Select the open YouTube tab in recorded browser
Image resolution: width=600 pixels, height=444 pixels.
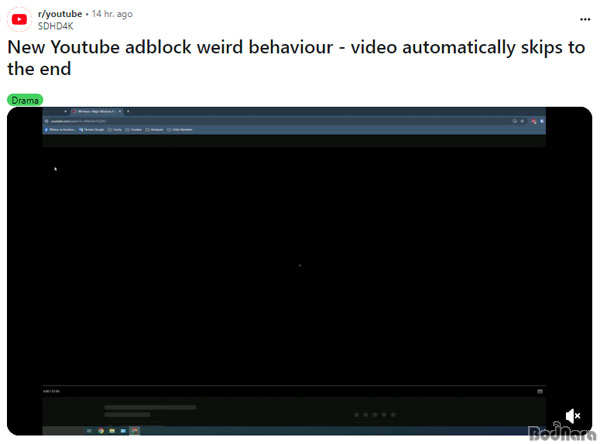point(96,111)
